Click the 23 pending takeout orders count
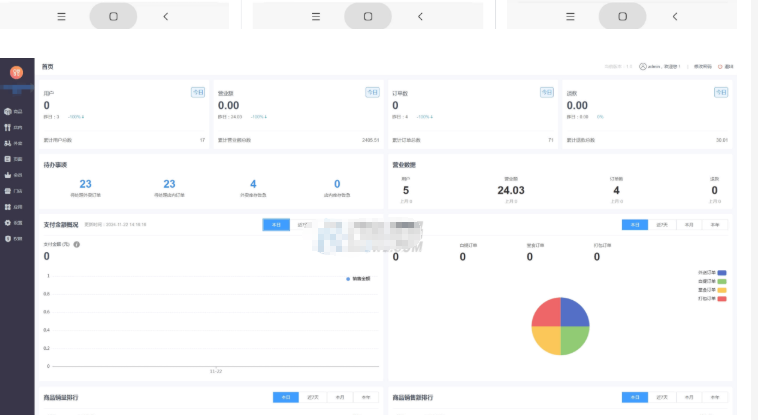758x420 pixels. [85, 184]
